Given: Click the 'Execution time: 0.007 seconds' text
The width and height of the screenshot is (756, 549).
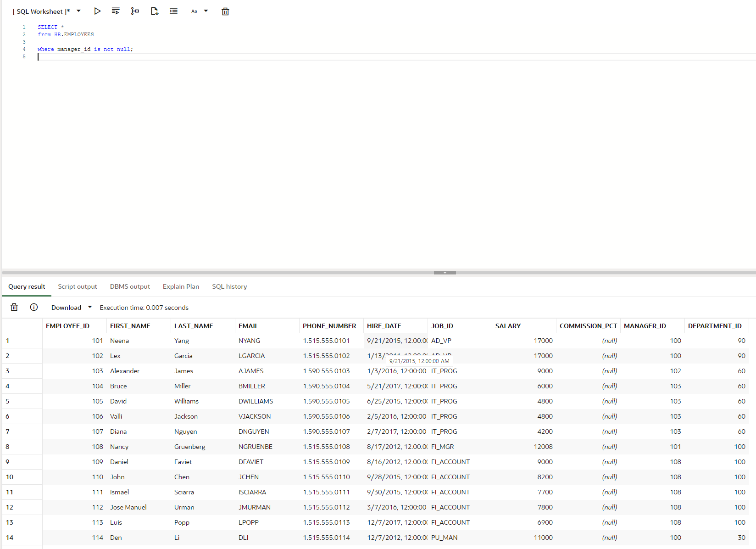Looking at the screenshot, I should tap(144, 308).
